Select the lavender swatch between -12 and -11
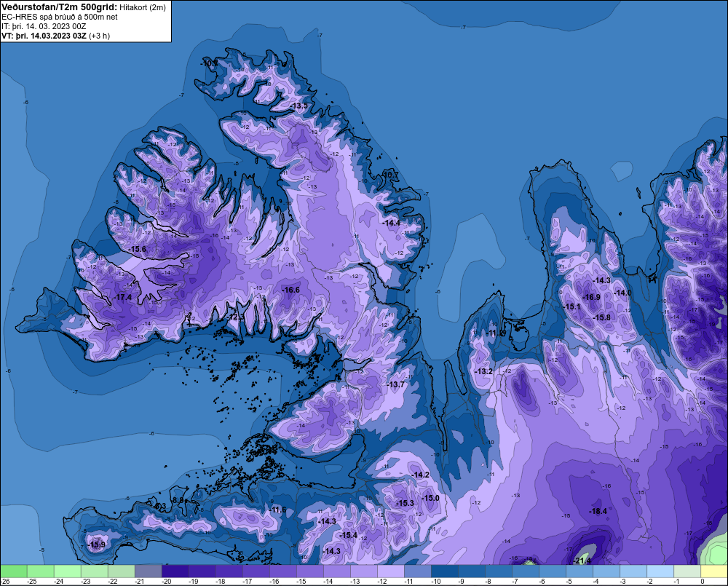 click(x=390, y=571)
